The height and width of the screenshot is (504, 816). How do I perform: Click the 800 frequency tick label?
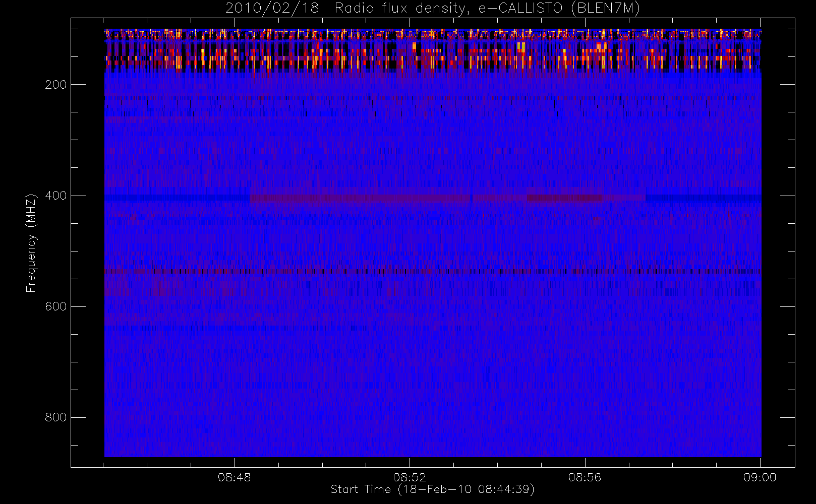tap(56, 417)
